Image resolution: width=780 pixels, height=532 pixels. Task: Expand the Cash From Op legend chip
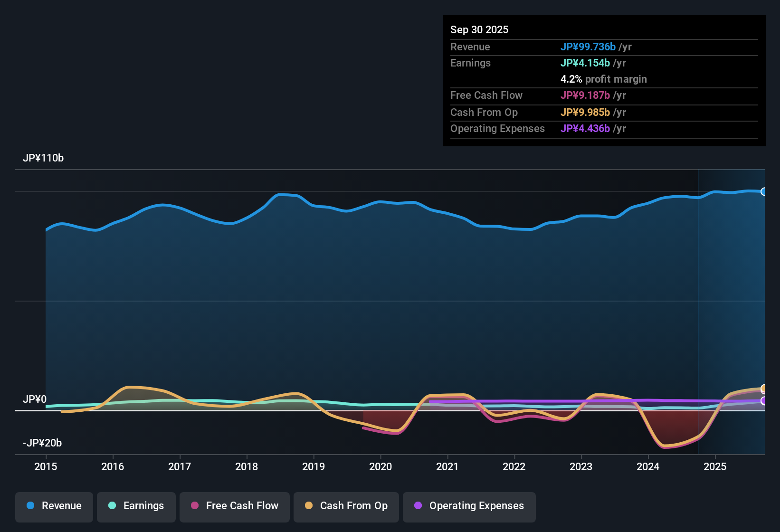346,506
